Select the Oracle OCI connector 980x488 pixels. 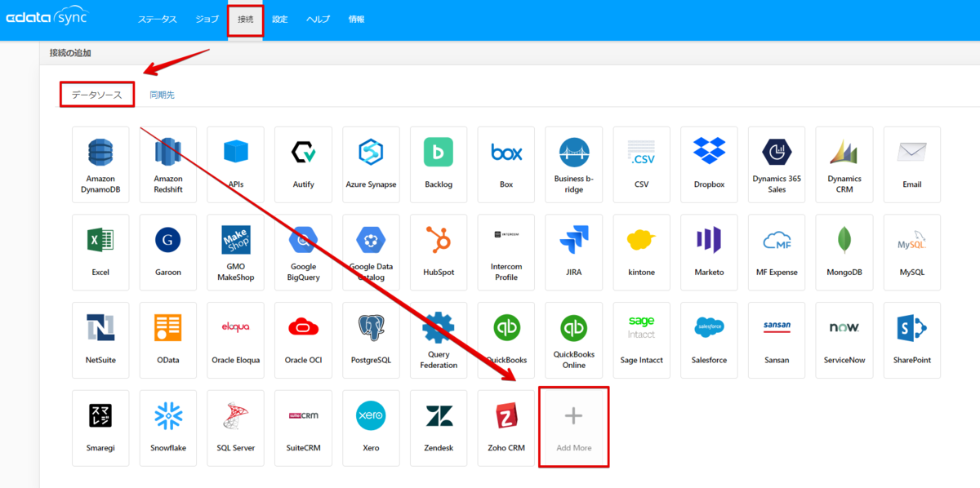coord(303,340)
